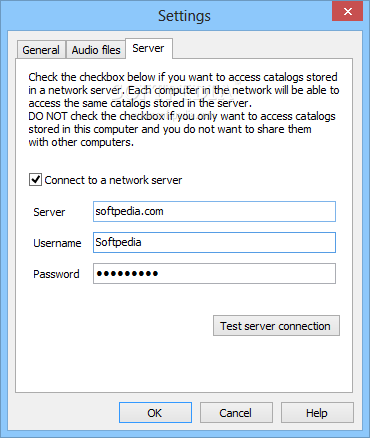Open the Audio files tab

tap(96, 50)
